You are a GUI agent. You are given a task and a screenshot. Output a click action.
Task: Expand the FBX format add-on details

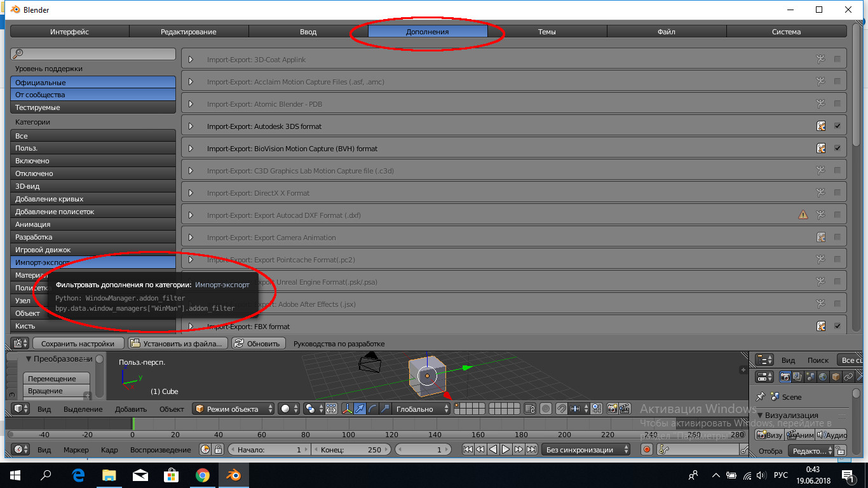pyautogui.click(x=191, y=326)
